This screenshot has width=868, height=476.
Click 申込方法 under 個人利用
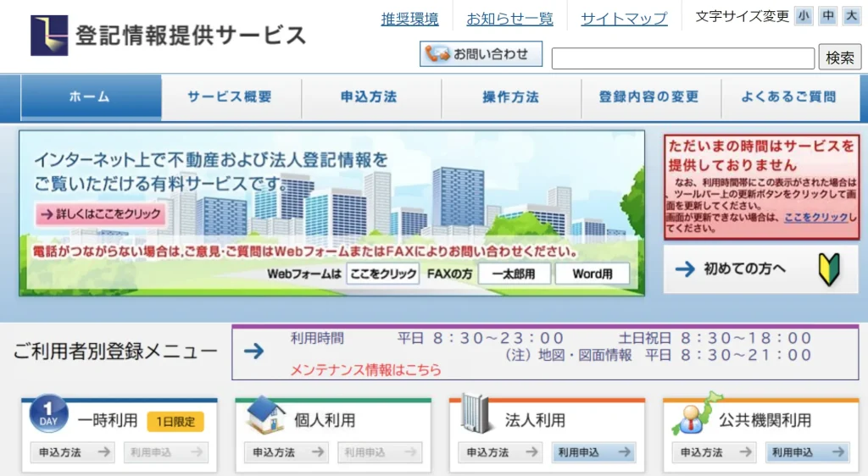[x=287, y=453]
